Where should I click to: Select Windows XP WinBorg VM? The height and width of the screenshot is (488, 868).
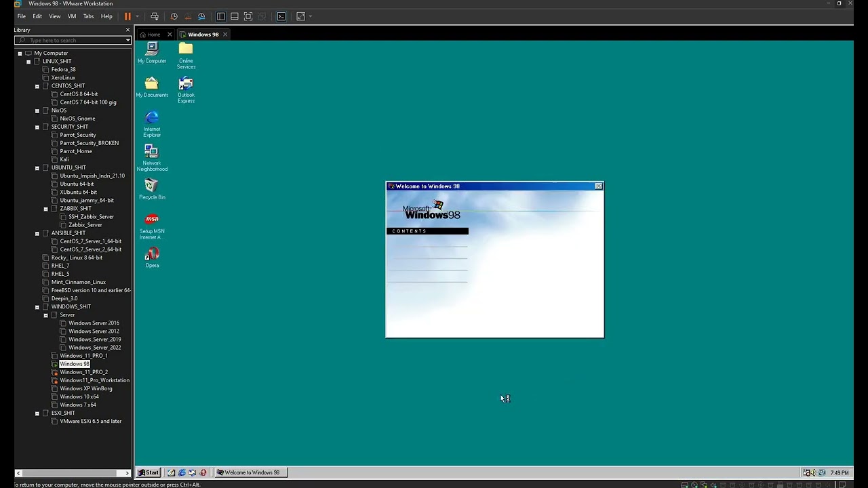click(x=86, y=389)
